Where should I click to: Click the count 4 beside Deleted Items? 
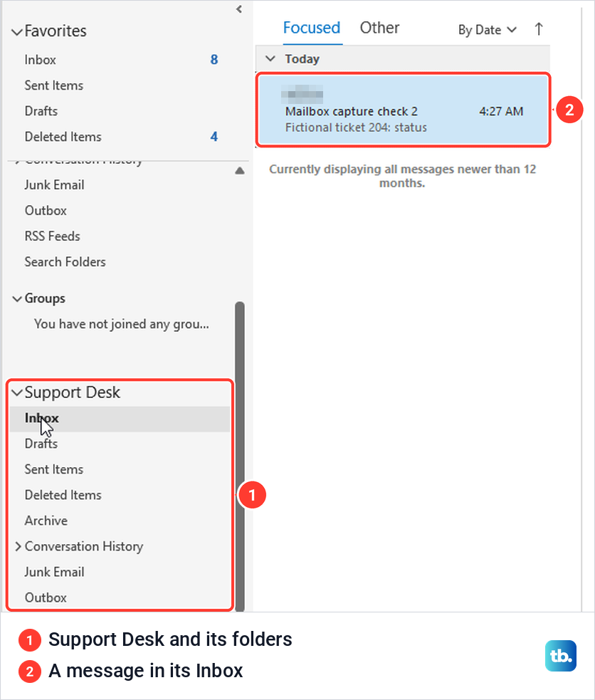tap(214, 137)
